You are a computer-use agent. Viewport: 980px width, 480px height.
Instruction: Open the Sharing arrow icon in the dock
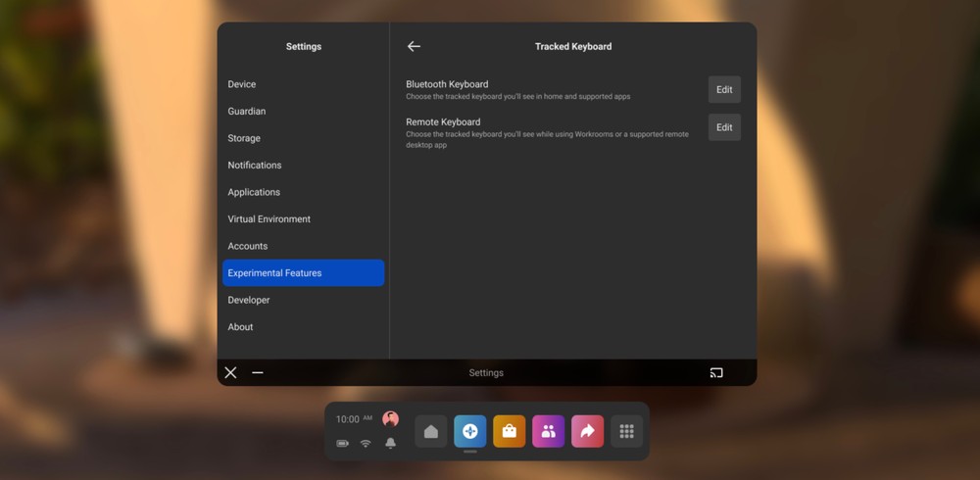point(587,431)
